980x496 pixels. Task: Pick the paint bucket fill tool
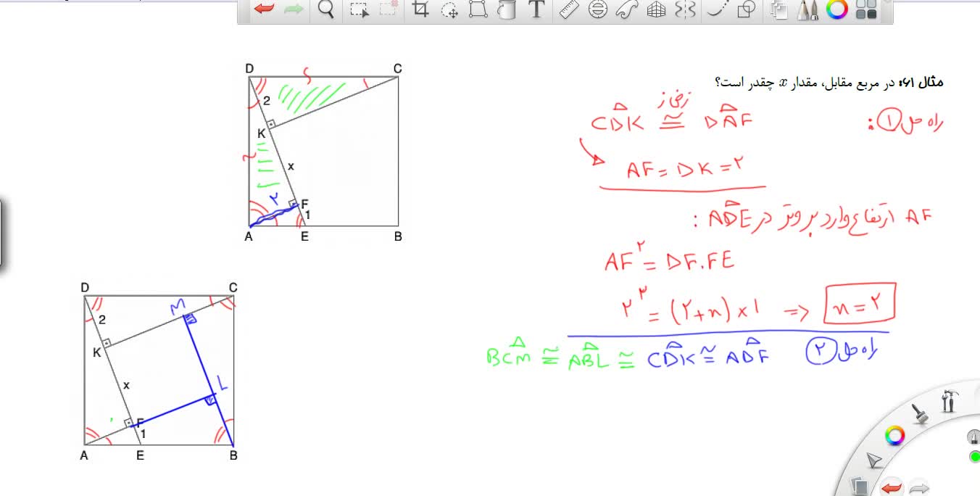[506, 9]
